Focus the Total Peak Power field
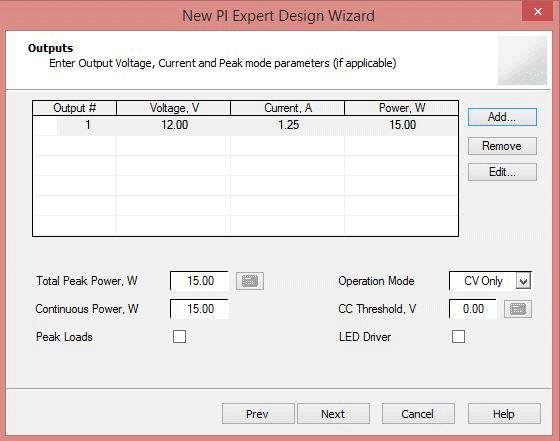560x441 pixels. (199, 281)
